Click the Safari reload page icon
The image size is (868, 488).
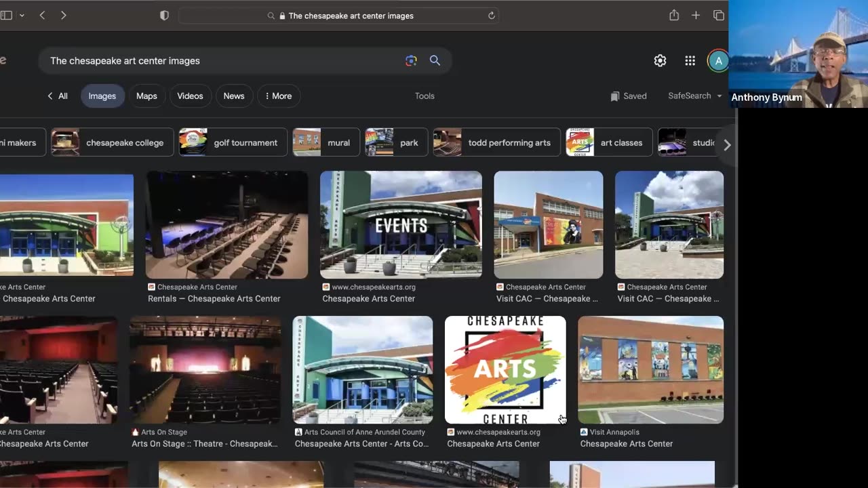(492, 16)
